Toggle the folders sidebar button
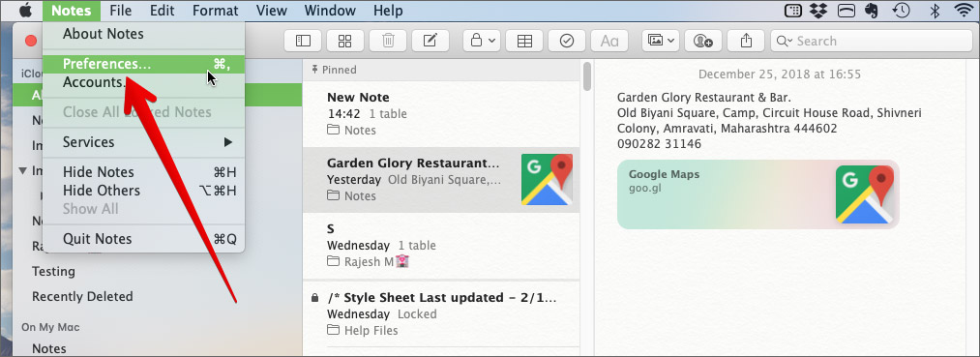This screenshot has height=357, width=980. pos(303,41)
